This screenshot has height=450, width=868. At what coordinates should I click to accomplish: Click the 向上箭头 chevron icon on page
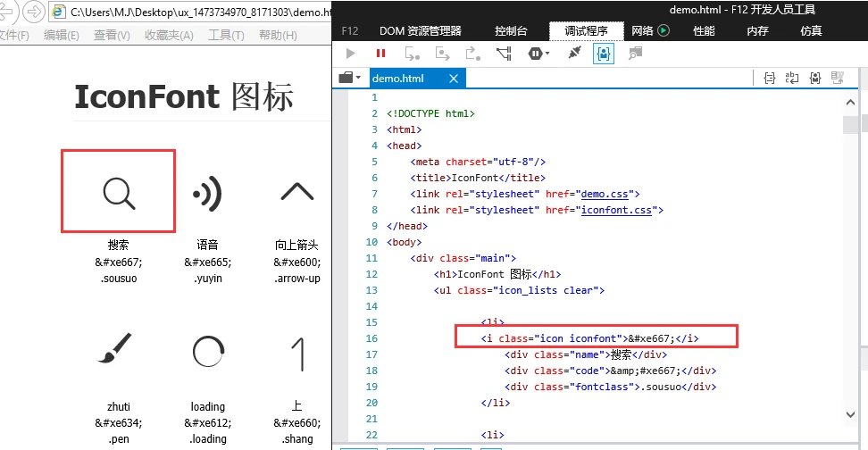point(296,191)
